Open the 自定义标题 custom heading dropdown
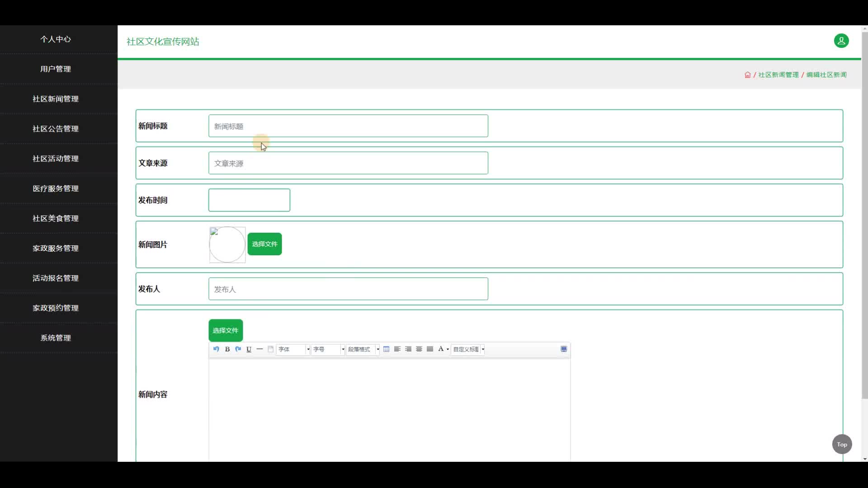Image resolution: width=868 pixels, height=488 pixels. pyautogui.click(x=468, y=349)
